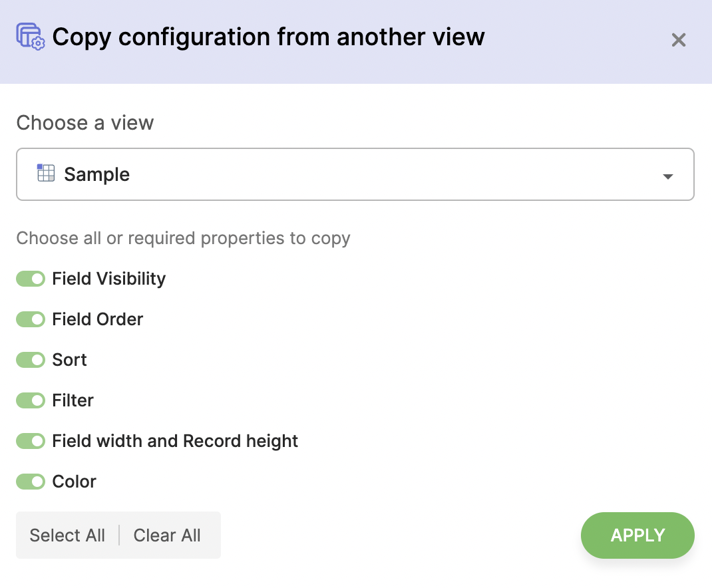Click the Color text label
The image size is (712, 588).
coord(75,482)
